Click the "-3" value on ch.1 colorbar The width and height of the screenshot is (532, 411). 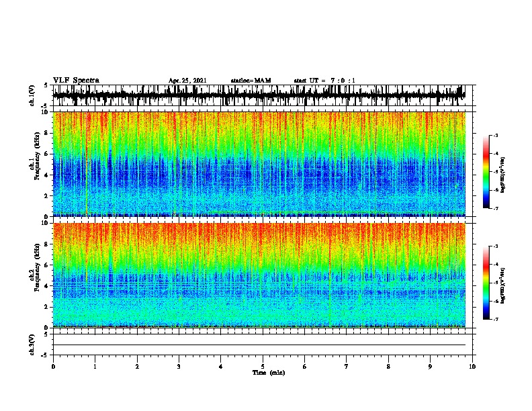pos(495,135)
